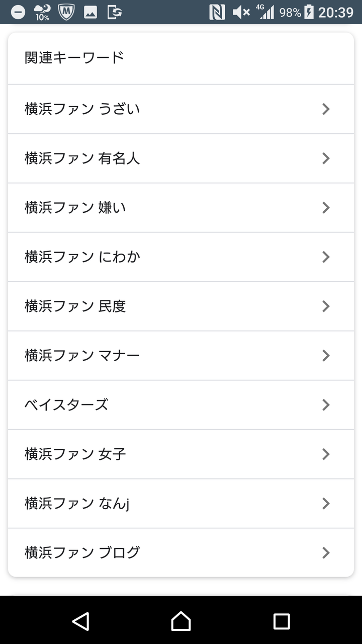Select the 横浜ファン 嫌い keyword
The height and width of the screenshot is (644, 362).
pos(181,207)
